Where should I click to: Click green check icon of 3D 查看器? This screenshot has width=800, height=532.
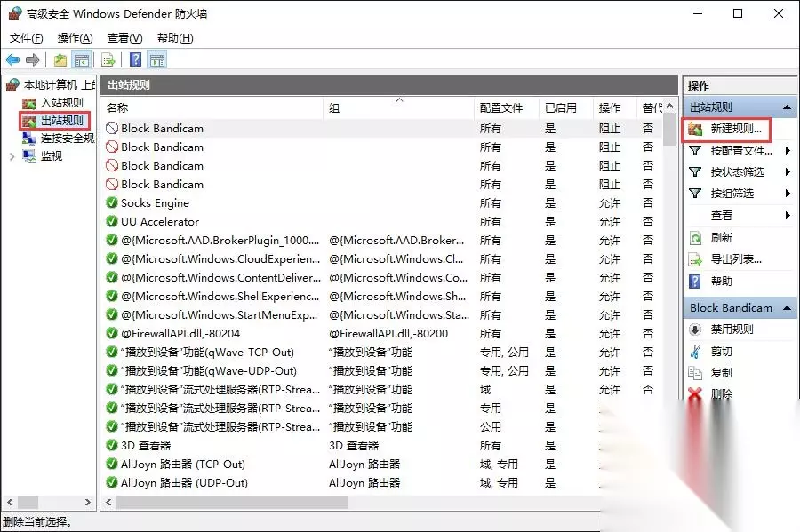click(112, 445)
